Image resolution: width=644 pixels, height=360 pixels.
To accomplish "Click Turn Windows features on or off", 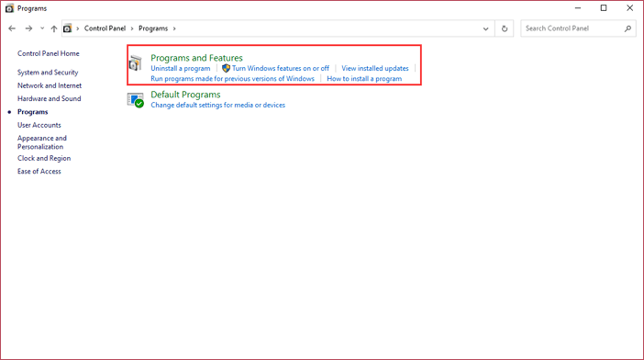I will tap(281, 68).
